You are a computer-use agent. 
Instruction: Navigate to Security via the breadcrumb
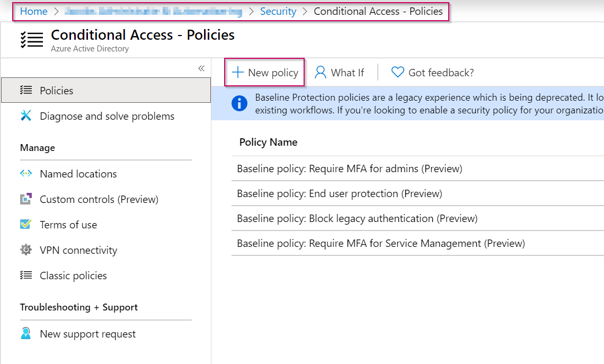[278, 11]
